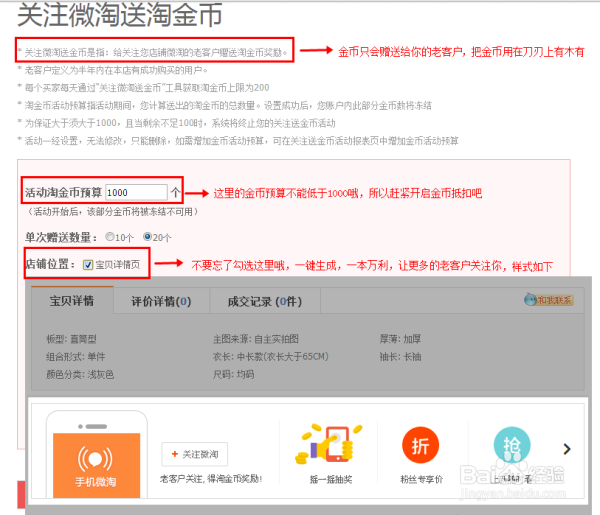Toggle the 宝贝详情页 checkbox
The width and height of the screenshot is (600, 515).
[x=88, y=265]
